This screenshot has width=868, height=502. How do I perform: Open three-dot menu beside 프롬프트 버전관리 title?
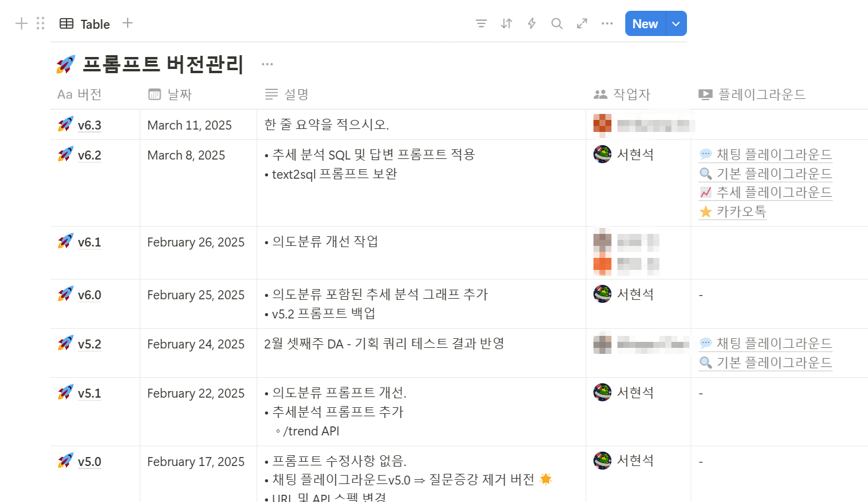point(267,64)
